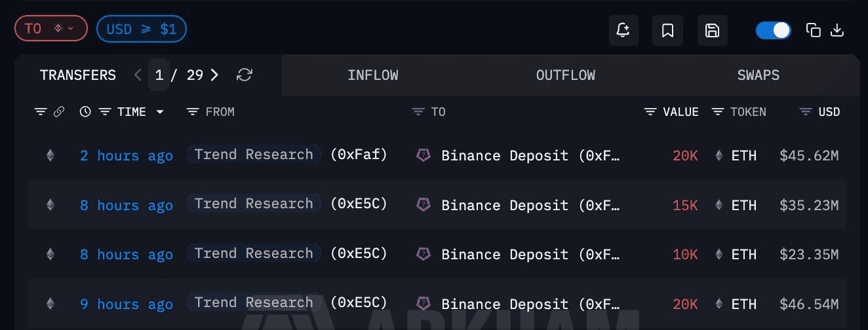Screen dimensions: 868x330
Task: Click the copy icon in top toolbar
Action: click(x=814, y=30)
